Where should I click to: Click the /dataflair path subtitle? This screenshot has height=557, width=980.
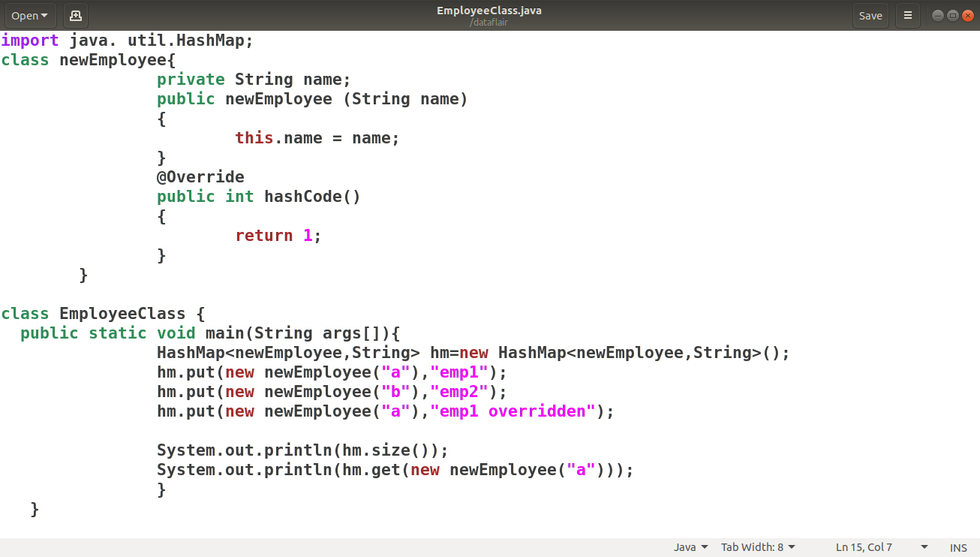(489, 23)
